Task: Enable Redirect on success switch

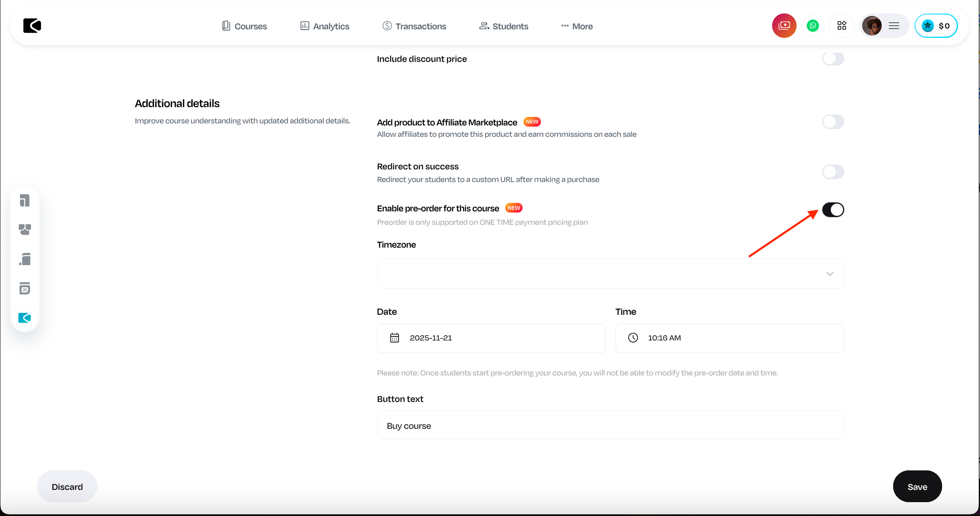Action: click(x=833, y=172)
